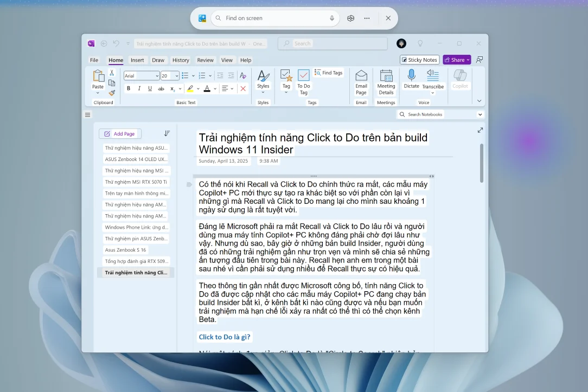Click the Share button
The height and width of the screenshot is (392, 588).
456,60
